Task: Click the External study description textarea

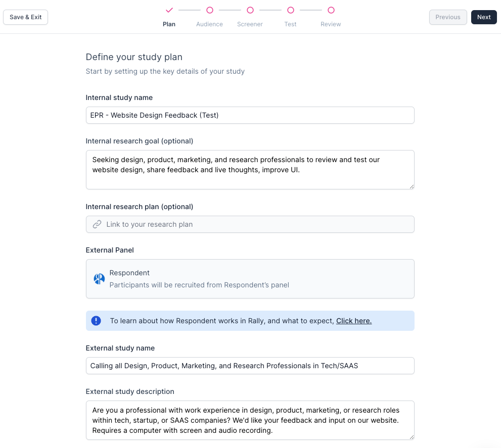Action: [250, 420]
